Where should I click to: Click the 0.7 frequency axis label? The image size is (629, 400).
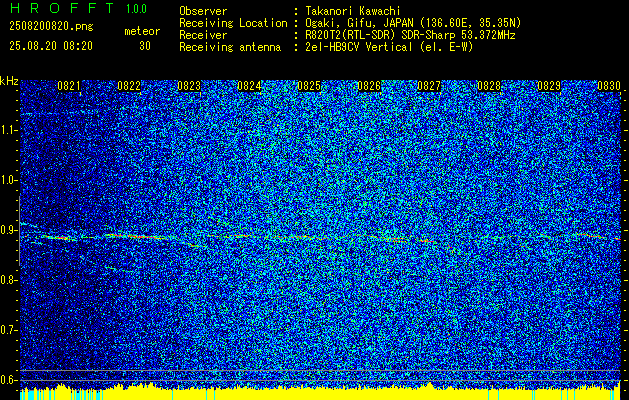(x=8, y=330)
